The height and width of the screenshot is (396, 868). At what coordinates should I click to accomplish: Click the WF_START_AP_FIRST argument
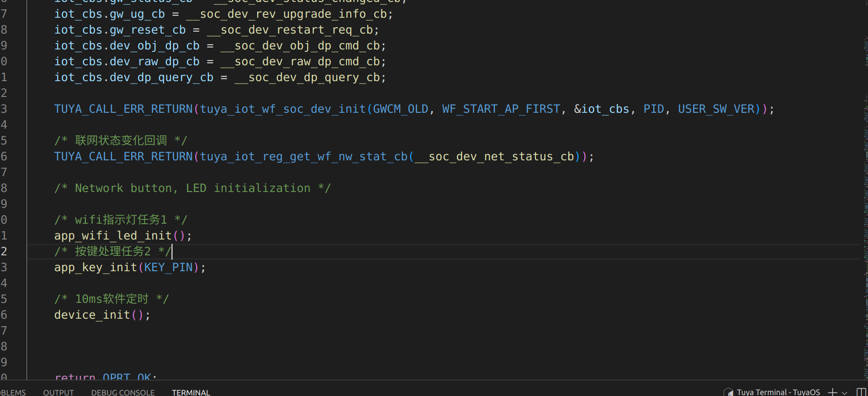coord(500,109)
